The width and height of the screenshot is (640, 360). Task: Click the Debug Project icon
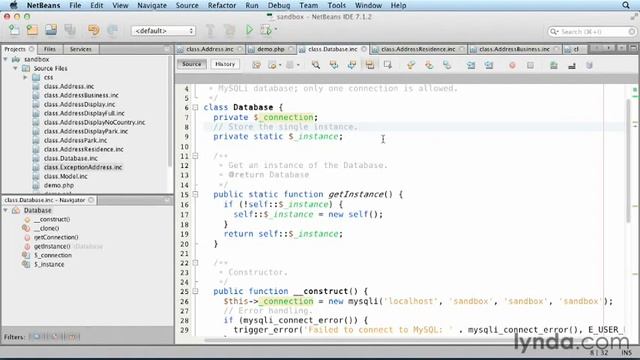[266, 30]
